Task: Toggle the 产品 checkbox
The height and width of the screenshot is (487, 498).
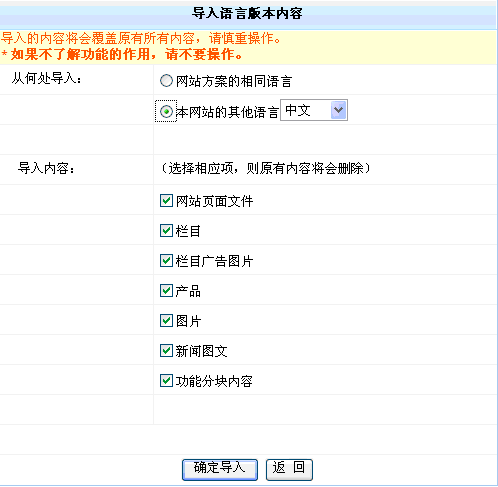Action: 166,291
